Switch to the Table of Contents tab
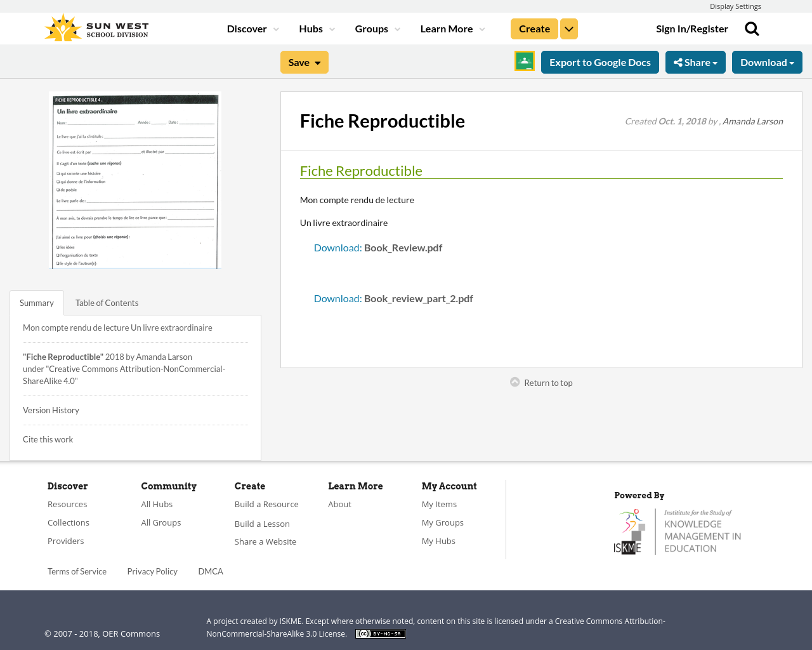The width and height of the screenshot is (812, 650). 106,302
